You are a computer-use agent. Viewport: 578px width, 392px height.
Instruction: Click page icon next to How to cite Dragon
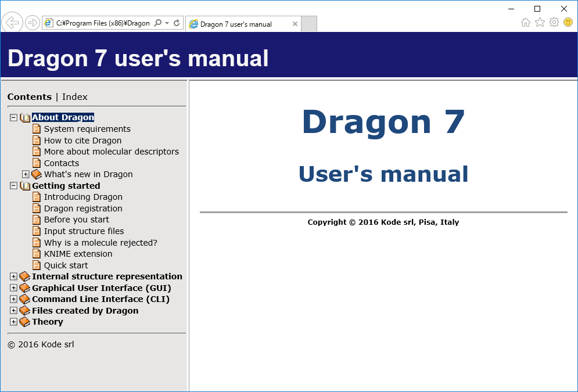[x=37, y=140]
